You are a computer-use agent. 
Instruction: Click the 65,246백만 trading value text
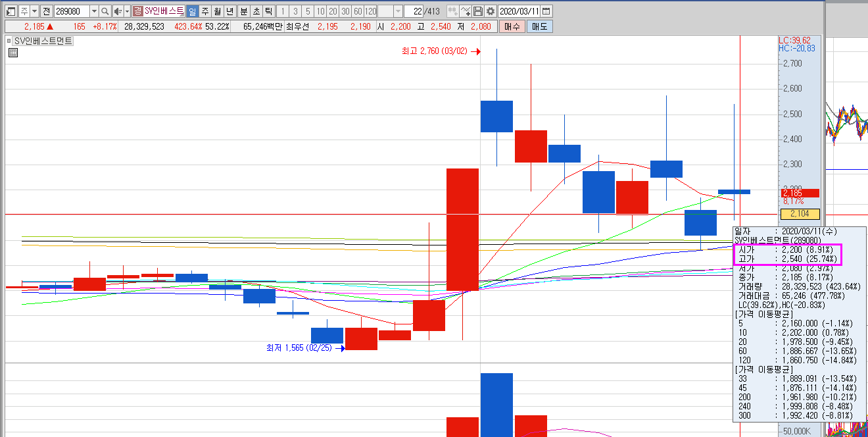tap(262, 26)
